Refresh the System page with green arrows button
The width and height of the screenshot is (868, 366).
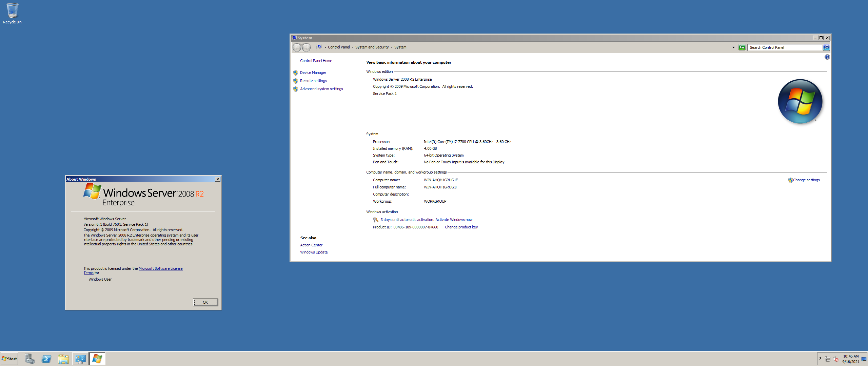(x=742, y=47)
